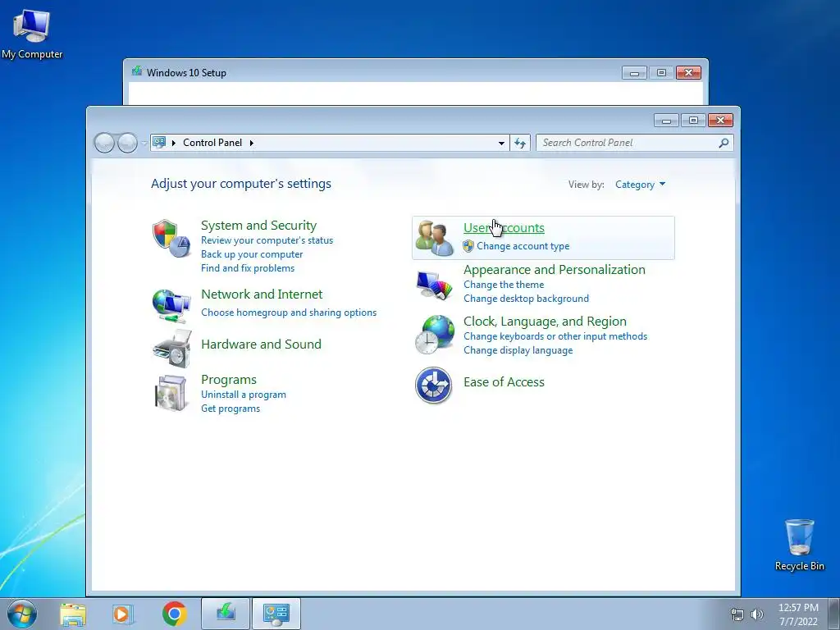Go forward with the Forward arrow button
The image size is (840, 630).
127,143
